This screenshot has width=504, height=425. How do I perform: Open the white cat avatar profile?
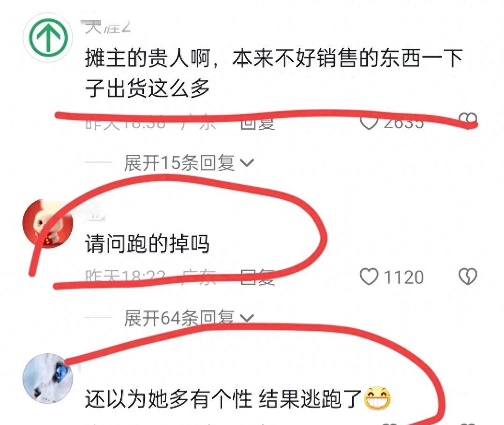coord(48,378)
